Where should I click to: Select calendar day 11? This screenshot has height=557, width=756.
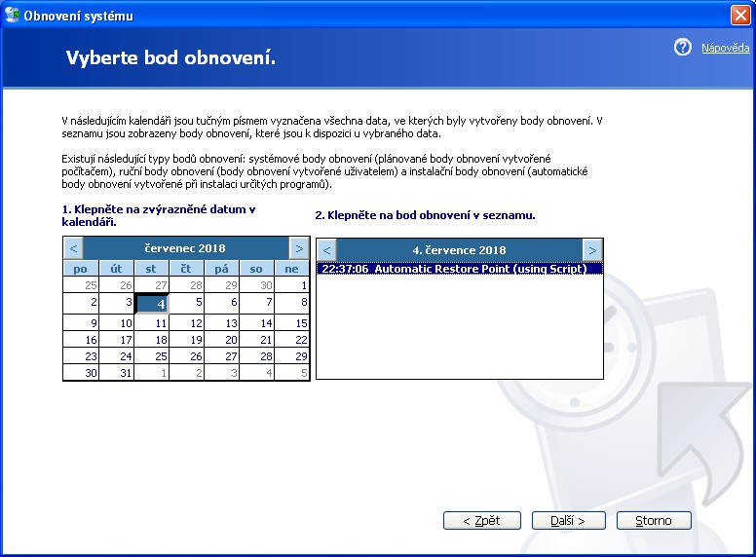pos(151,323)
